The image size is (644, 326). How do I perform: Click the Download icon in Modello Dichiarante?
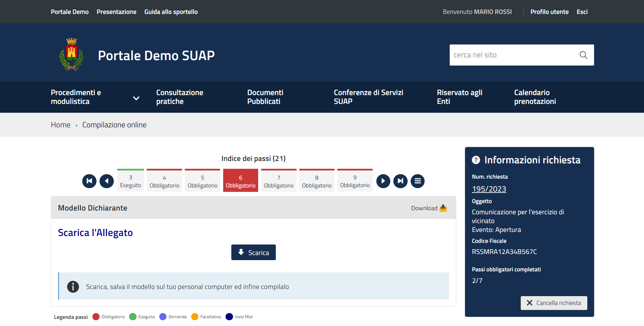pos(443,208)
